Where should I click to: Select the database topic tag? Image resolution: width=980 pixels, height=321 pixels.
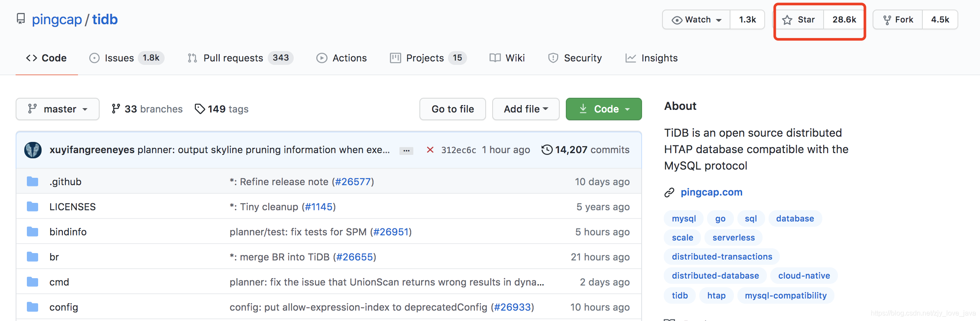(x=795, y=218)
